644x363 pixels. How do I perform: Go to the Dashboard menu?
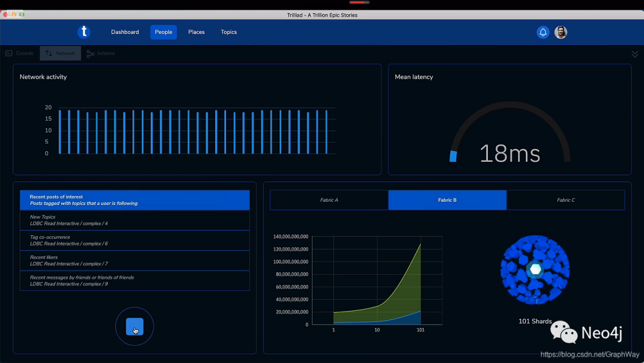[125, 32]
